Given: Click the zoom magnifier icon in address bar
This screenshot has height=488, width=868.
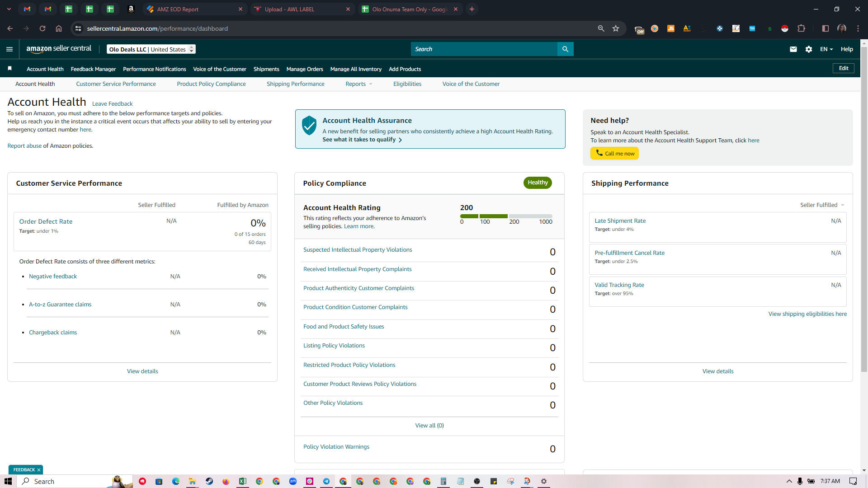Looking at the screenshot, I should tap(601, 28).
